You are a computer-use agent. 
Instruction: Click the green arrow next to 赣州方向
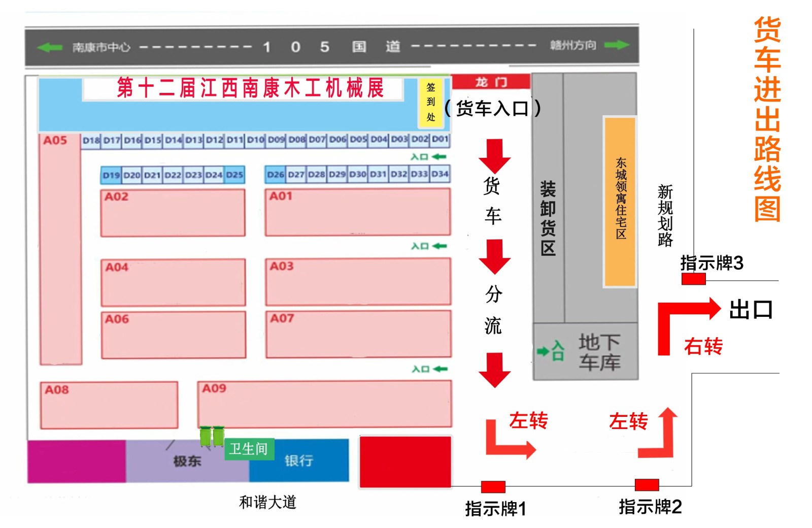click(x=617, y=45)
